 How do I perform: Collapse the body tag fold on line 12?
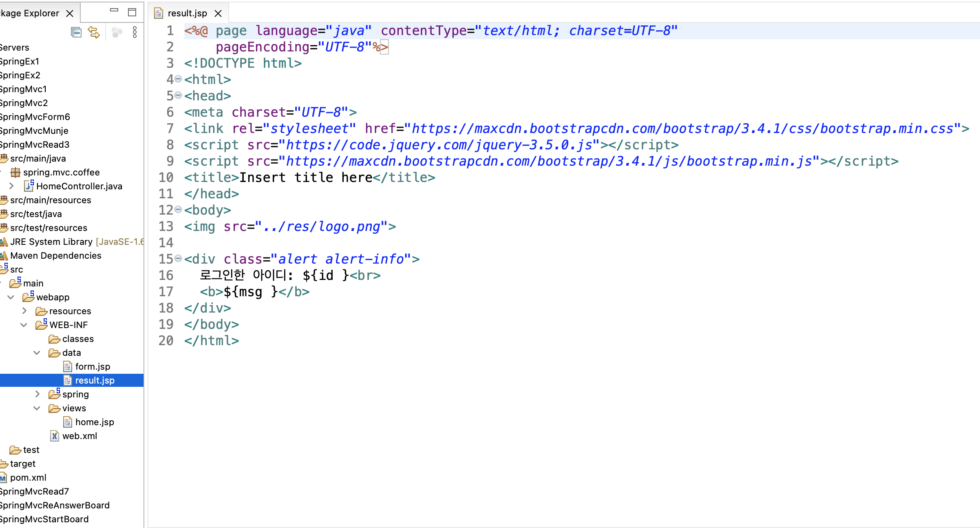(x=178, y=210)
